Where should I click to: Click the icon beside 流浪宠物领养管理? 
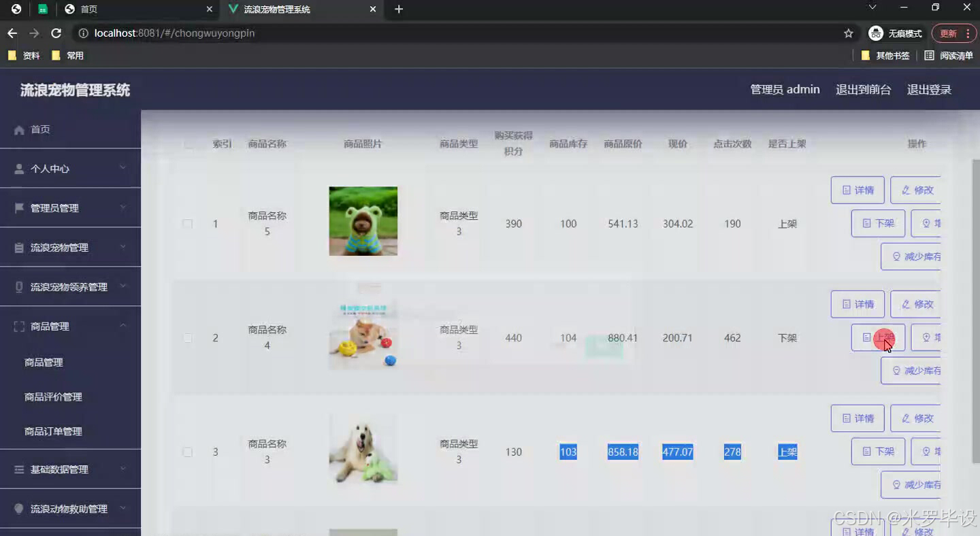point(19,287)
